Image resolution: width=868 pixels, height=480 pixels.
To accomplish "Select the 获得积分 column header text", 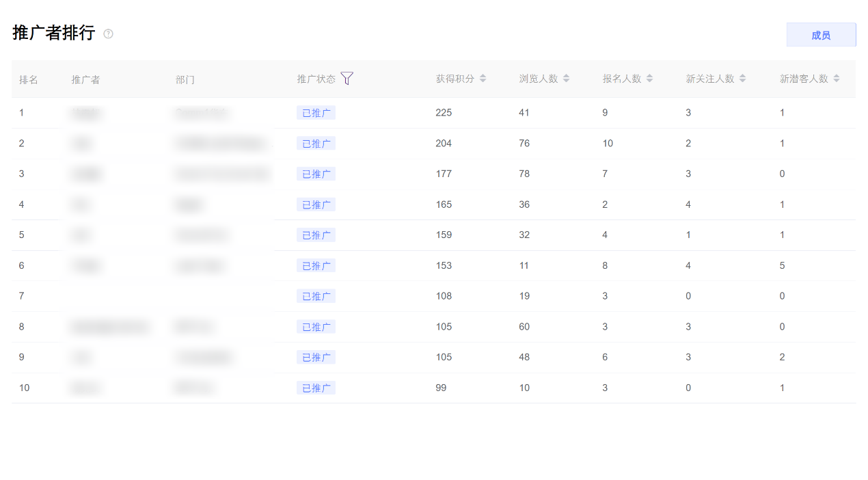I will click(455, 79).
